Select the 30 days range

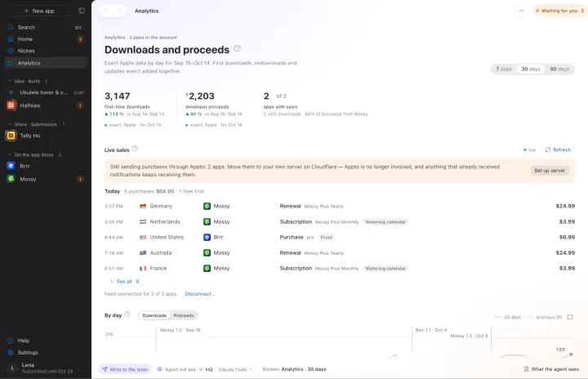531,69
